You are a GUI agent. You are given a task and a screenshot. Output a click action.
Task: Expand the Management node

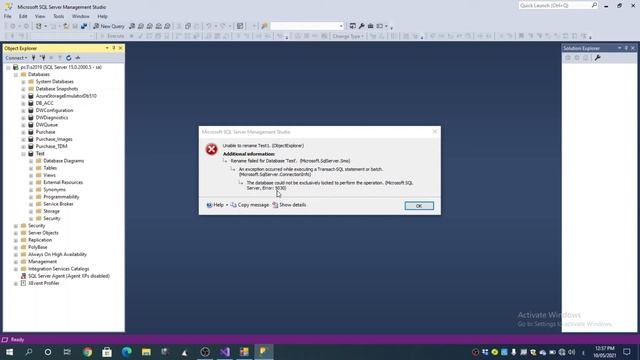tap(16, 262)
